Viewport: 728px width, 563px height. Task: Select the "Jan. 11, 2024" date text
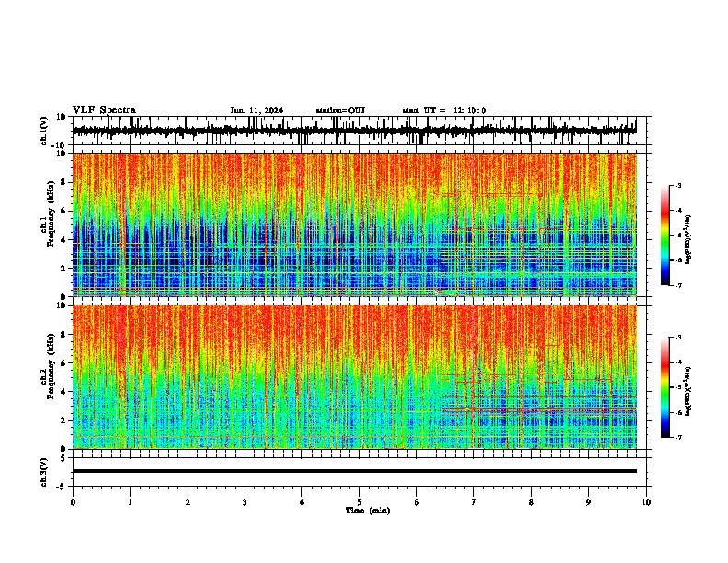click(x=256, y=110)
